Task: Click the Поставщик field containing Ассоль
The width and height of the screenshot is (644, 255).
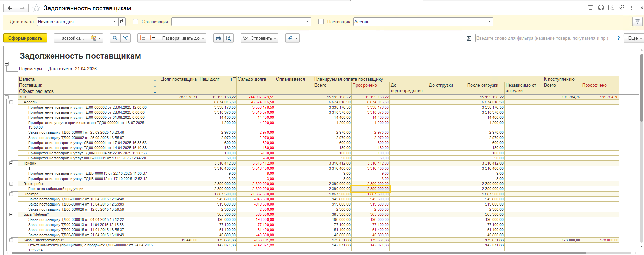Action: tap(420, 22)
